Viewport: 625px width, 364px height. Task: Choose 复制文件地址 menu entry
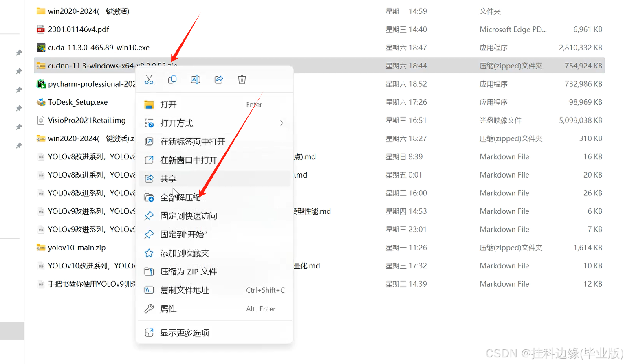(214, 290)
